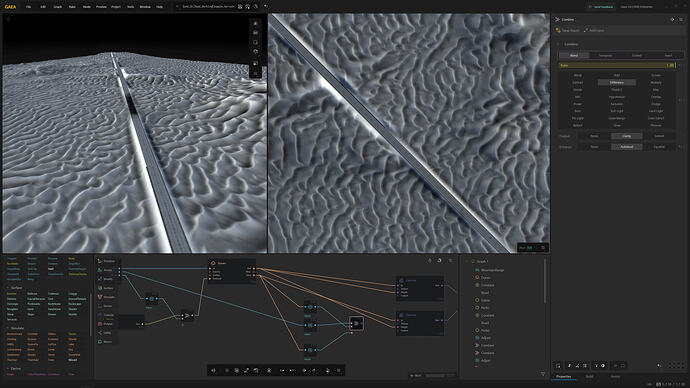Switch to the Build tab
The image size is (690, 388).
tap(590, 377)
